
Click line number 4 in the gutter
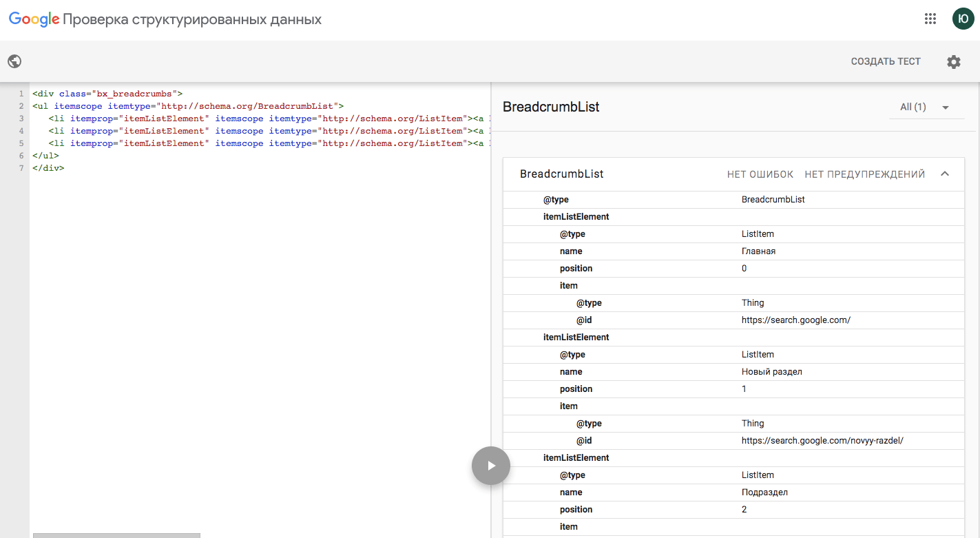(x=21, y=131)
